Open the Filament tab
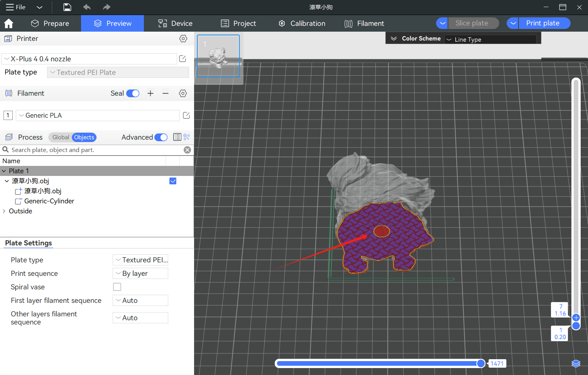The height and width of the screenshot is (375, 588). (x=364, y=24)
